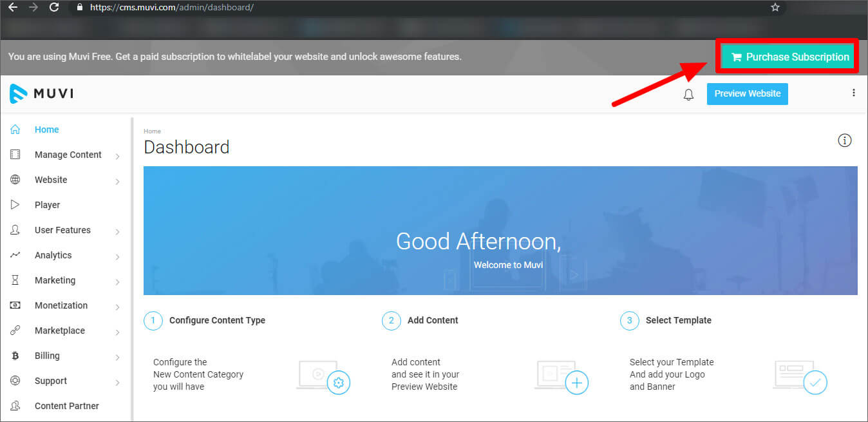Click the step 1 circled number
Screen dimensions: 868x422
click(153, 321)
